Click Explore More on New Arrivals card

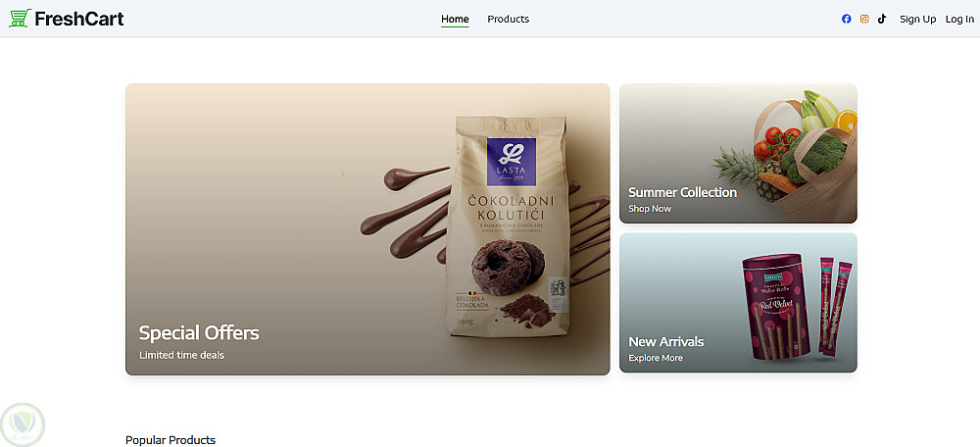pyautogui.click(x=655, y=358)
